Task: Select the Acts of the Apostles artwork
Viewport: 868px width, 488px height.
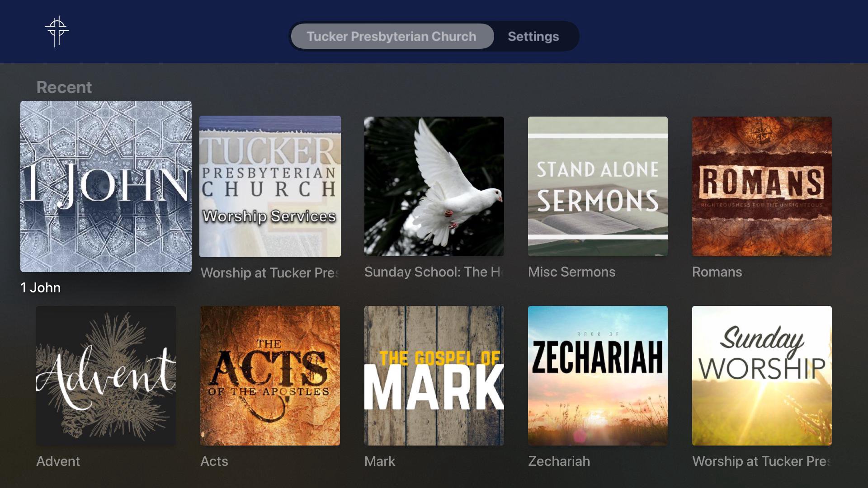Action: coord(270,375)
